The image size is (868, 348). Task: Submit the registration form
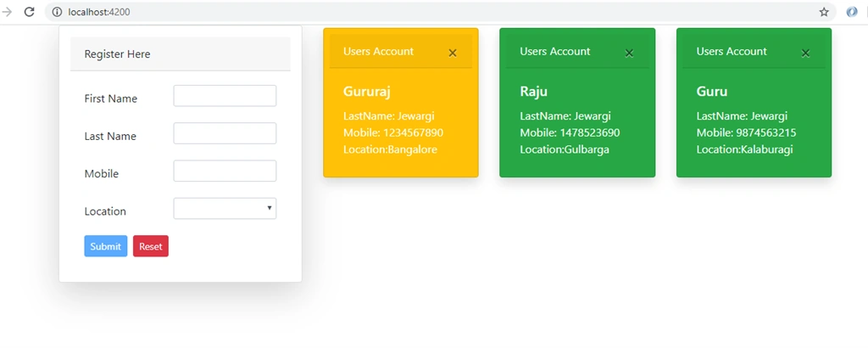click(106, 246)
